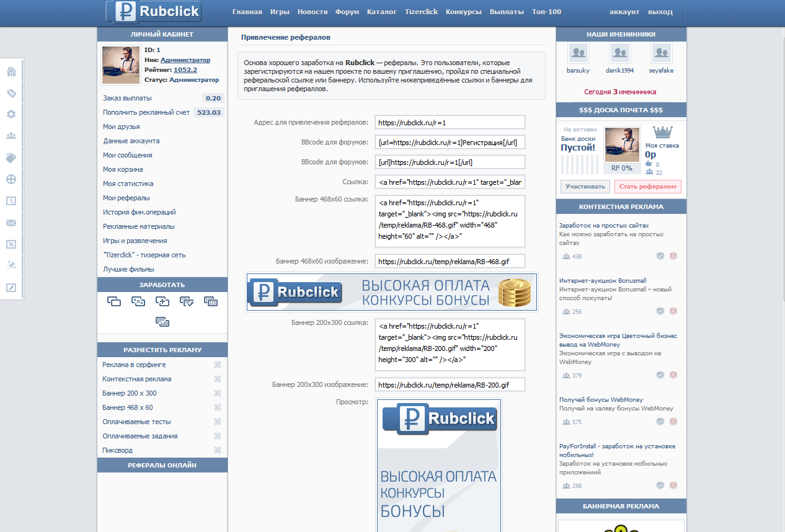This screenshot has width=785, height=532.
Task: Select the referral address field rubclick.ru/r=1
Action: click(x=450, y=122)
